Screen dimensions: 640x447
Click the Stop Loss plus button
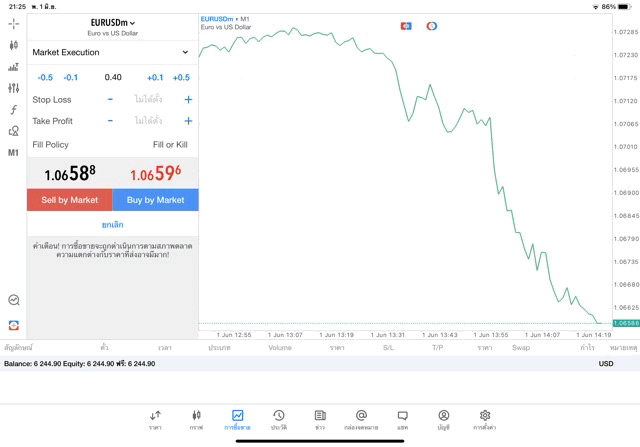click(188, 99)
